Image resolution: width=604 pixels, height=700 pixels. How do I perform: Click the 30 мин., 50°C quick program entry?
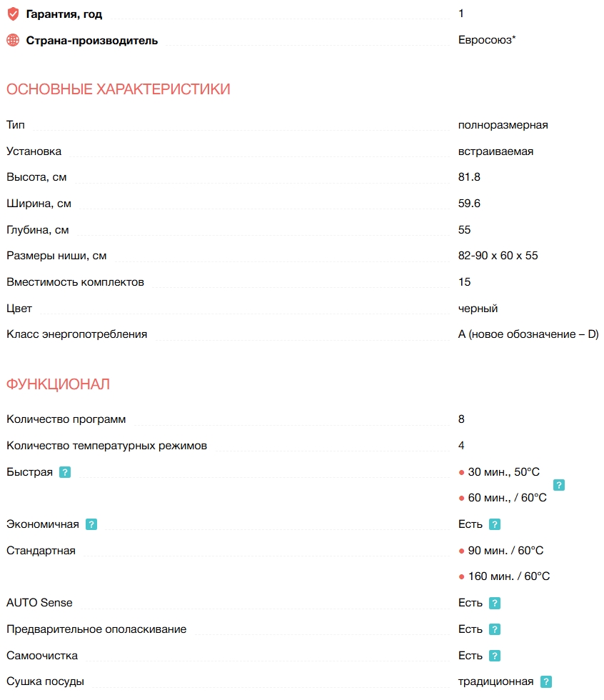coord(503,472)
